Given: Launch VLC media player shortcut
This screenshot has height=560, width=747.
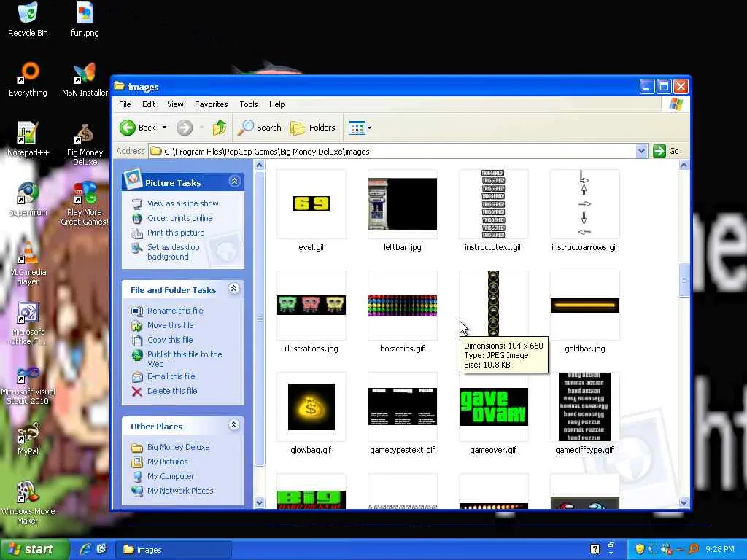Looking at the screenshot, I should pos(28,263).
